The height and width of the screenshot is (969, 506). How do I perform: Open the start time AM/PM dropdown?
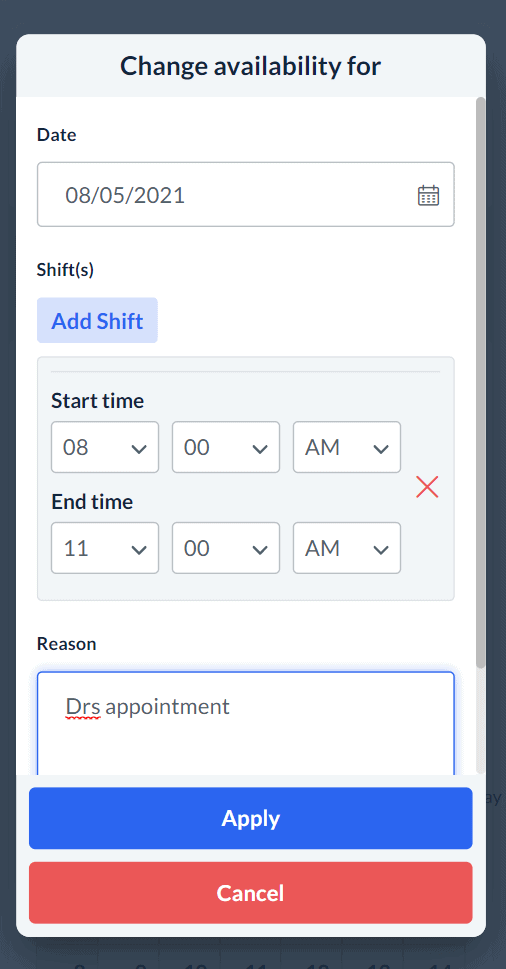point(347,447)
